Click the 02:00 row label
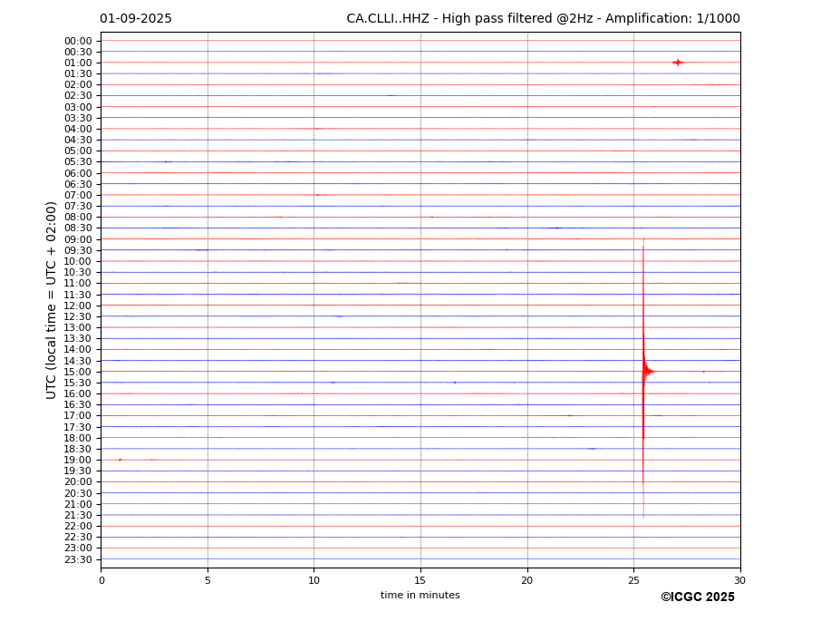Screen dimensions: 840x631 pyautogui.click(x=78, y=85)
